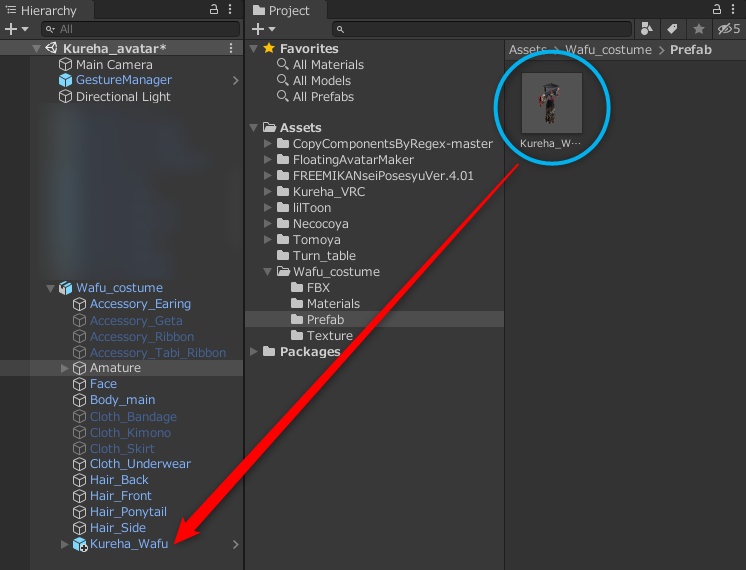Image resolution: width=746 pixels, height=570 pixels.
Task: Open the Project create plus dropdown
Action: pos(263,29)
